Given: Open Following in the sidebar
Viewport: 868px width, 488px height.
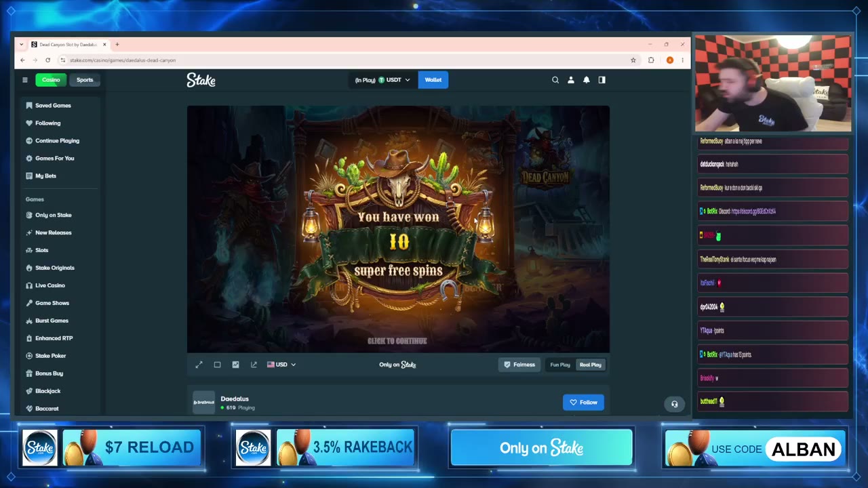Looking at the screenshot, I should [48, 123].
